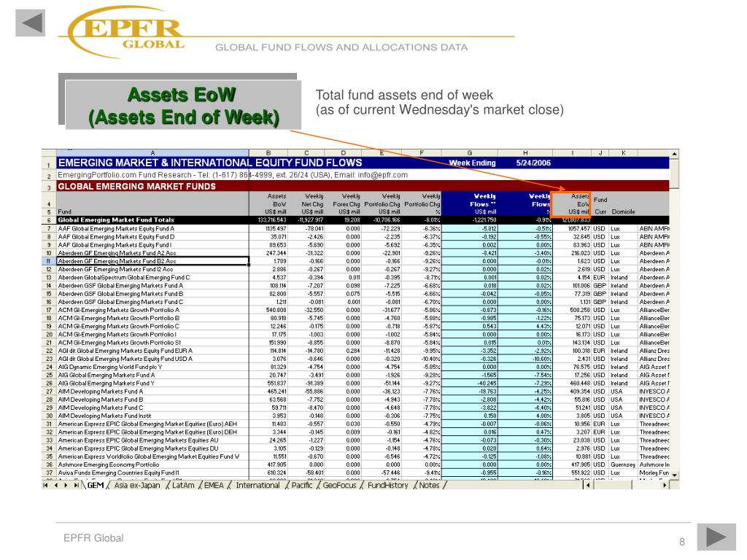The height and width of the screenshot is (560, 747).
Task: Select Aberdeen GF Emerging Markets Fund A2 Acc
Action: pos(117,253)
